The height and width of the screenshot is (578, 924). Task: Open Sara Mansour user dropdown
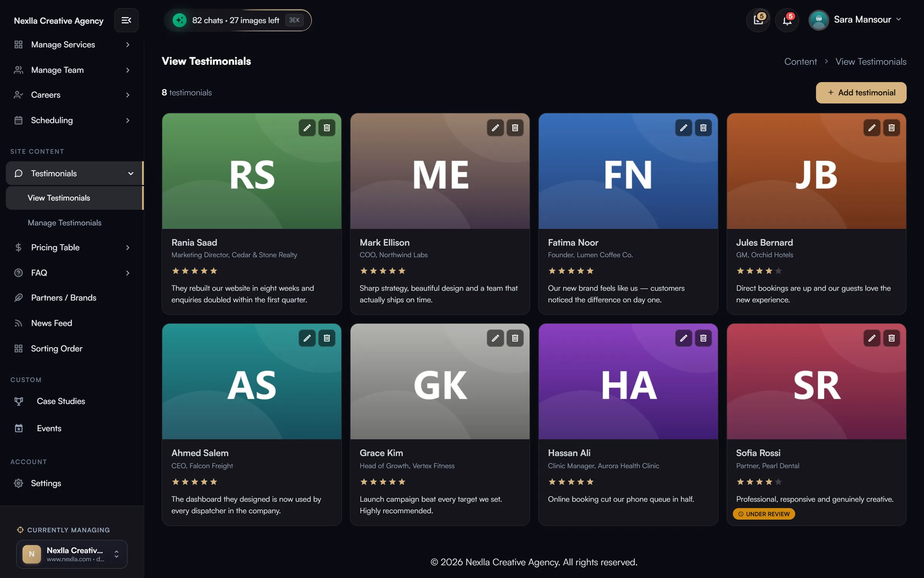click(x=855, y=20)
